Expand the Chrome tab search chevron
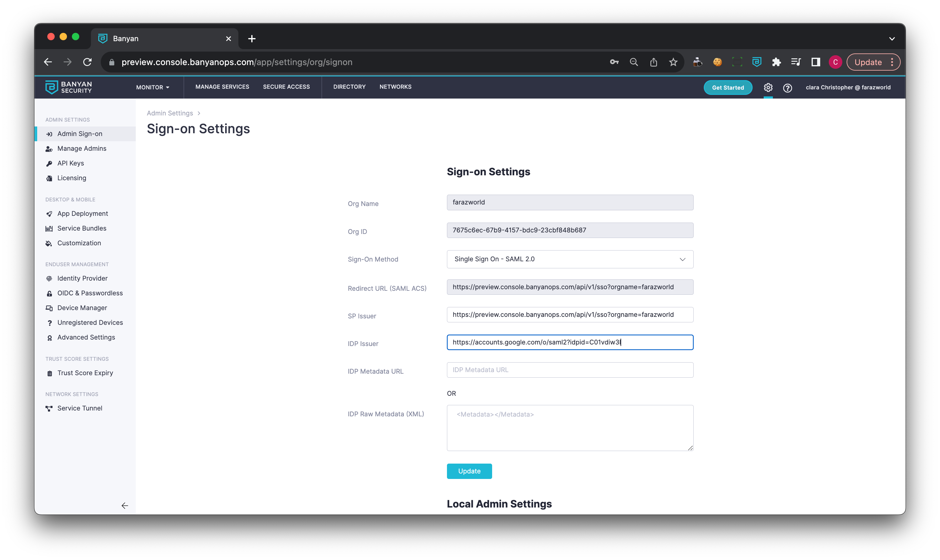940x560 pixels. [x=892, y=38]
